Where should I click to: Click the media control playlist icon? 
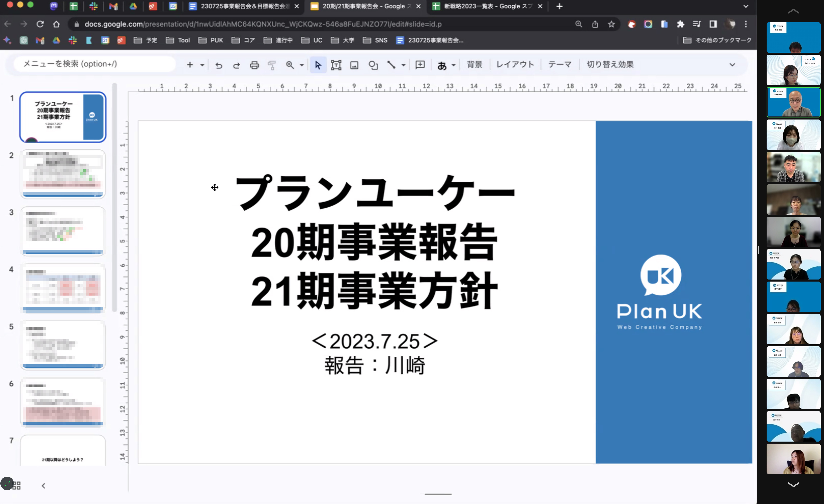pyautogui.click(x=697, y=24)
